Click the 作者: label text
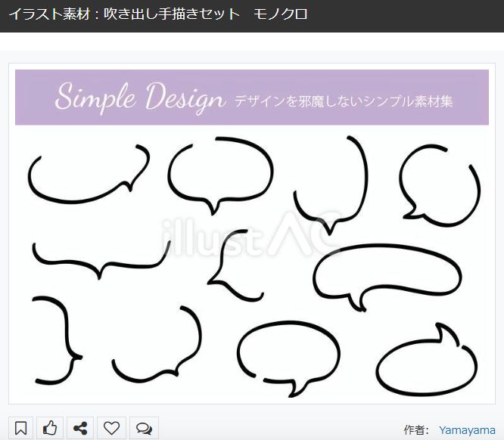Screen dimensions: 504x440 click(416, 430)
